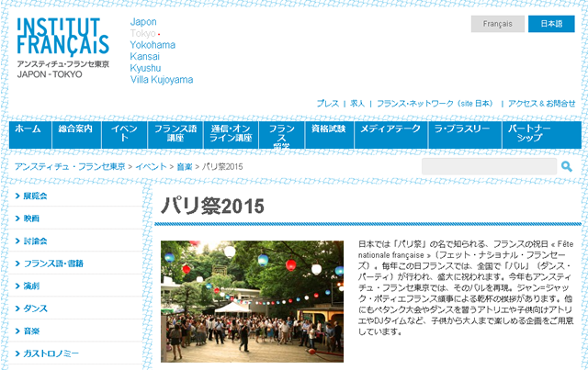Viewport: 588px width, 370px height.
Task: Click the magnifying glass search icon
Action: click(x=567, y=166)
